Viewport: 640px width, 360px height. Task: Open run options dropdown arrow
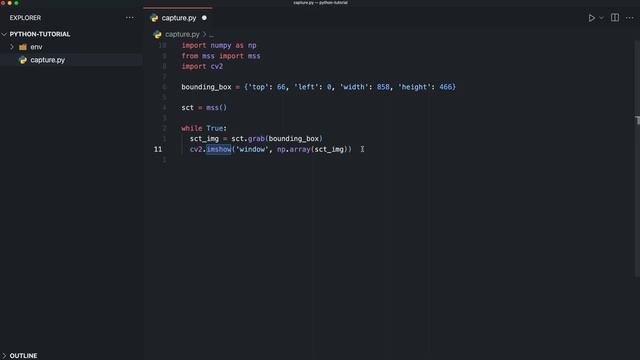(601, 18)
